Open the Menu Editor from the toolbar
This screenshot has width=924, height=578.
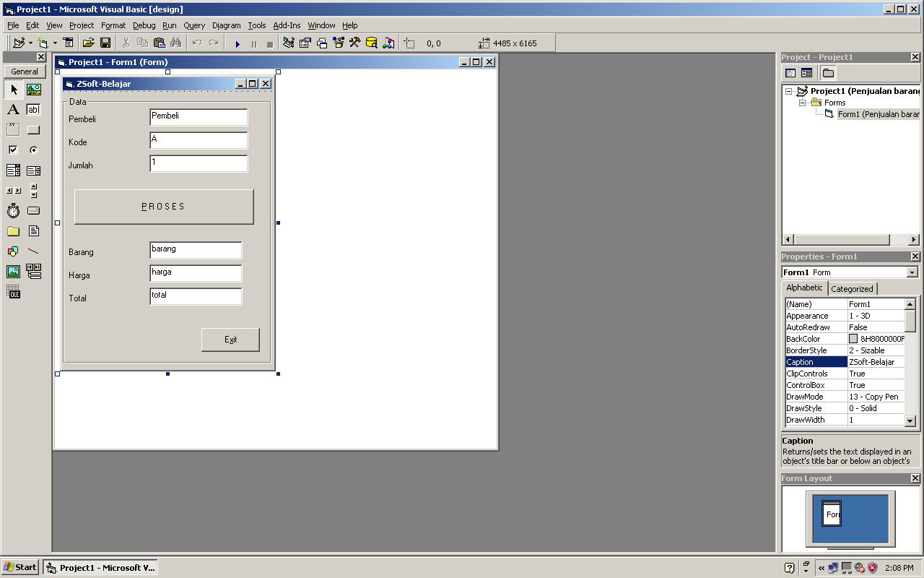click(68, 43)
